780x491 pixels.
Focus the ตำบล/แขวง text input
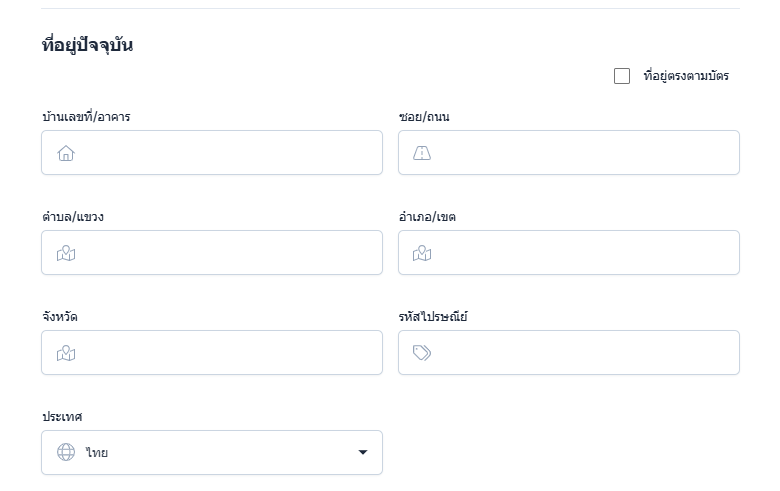tap(230, 253)
